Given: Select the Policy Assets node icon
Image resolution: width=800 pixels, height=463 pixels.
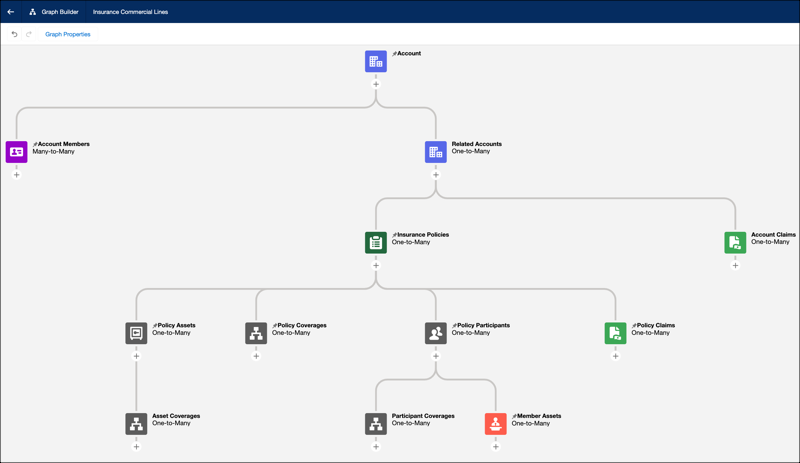Looking at the screenshot, I should pos(136,333).
